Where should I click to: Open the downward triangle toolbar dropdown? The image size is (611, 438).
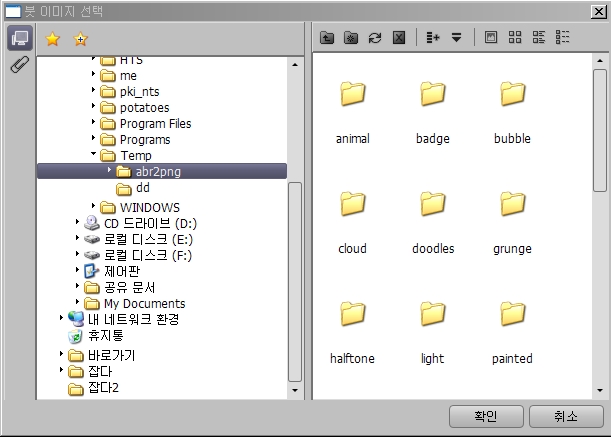coord(456,38)
